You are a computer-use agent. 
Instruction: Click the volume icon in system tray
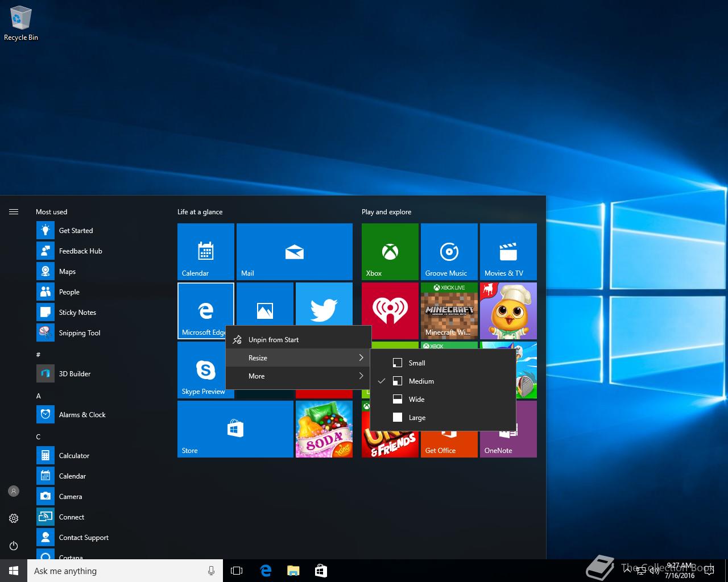pos(654,571)
